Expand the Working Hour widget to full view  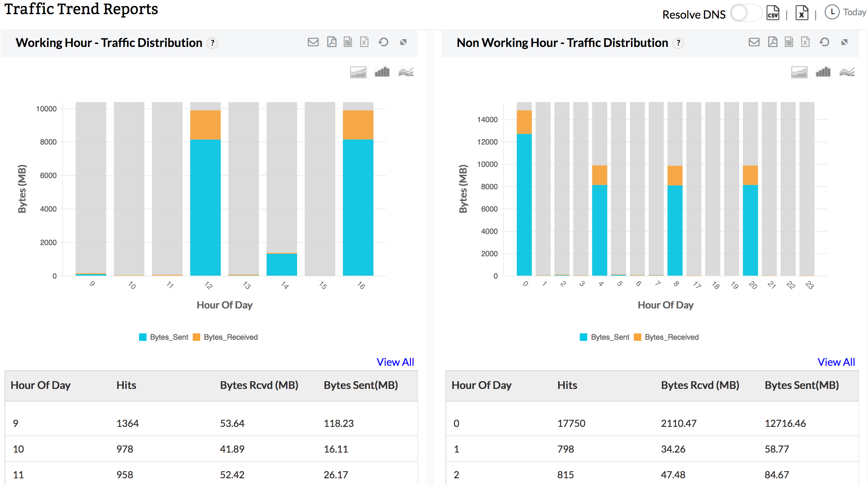[403, 42]
